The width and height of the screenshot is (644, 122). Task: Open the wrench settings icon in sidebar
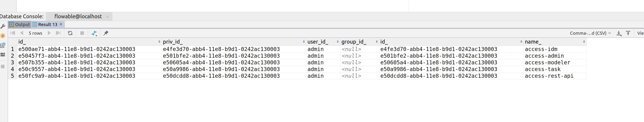(3, 26)
